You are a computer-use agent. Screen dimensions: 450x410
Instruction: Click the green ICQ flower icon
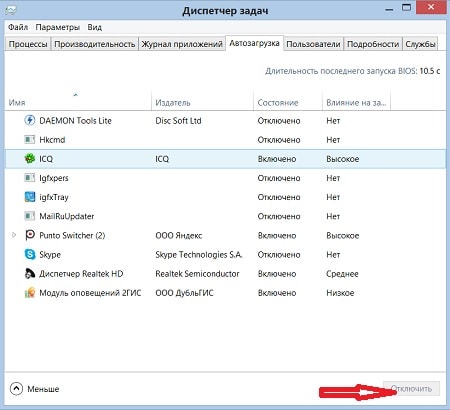(30, 158)
